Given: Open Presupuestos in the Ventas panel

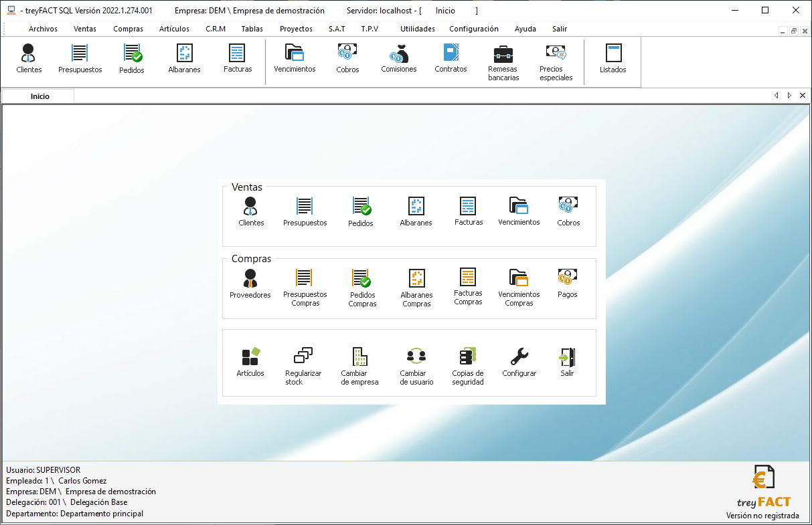Looking at the screenshot, I should pos(305,212).
